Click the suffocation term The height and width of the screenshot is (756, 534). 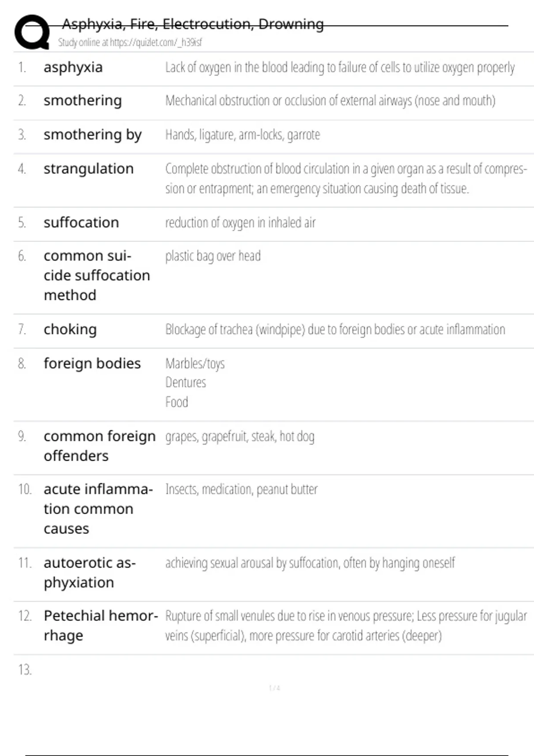[x=81, y=222]
